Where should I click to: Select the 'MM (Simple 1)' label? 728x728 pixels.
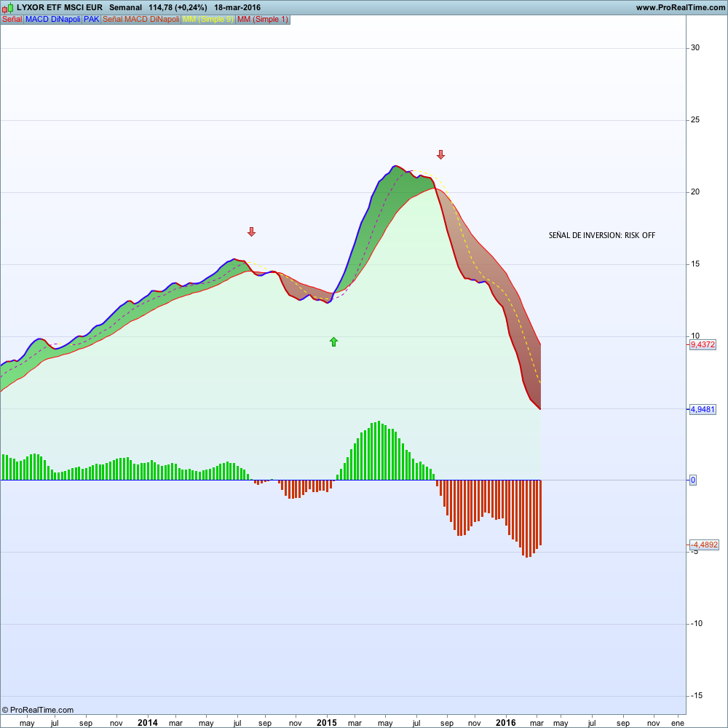coord(263,20)
